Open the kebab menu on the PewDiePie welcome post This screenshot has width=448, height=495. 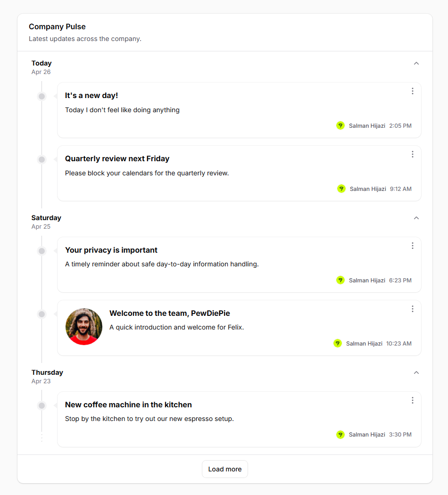tap(413, 309)
